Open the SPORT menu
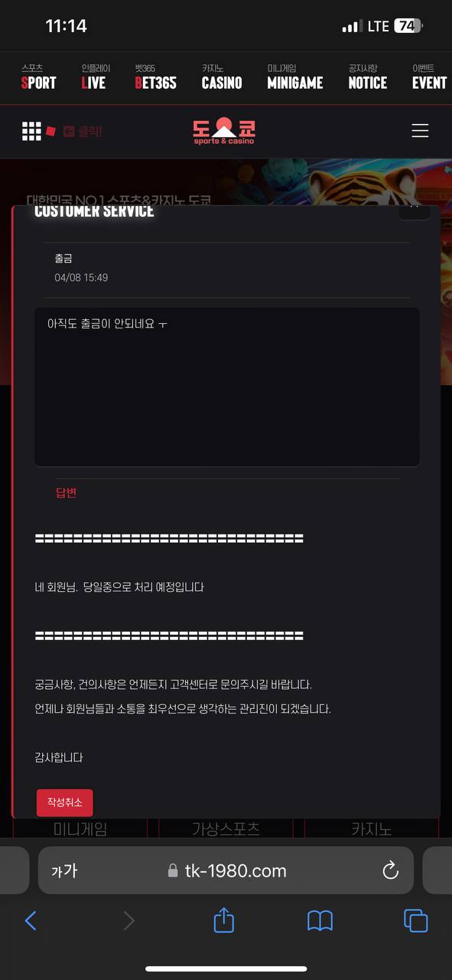Image resolution: width=452 pixels, height=980 pixels. [x=38, y=77]
